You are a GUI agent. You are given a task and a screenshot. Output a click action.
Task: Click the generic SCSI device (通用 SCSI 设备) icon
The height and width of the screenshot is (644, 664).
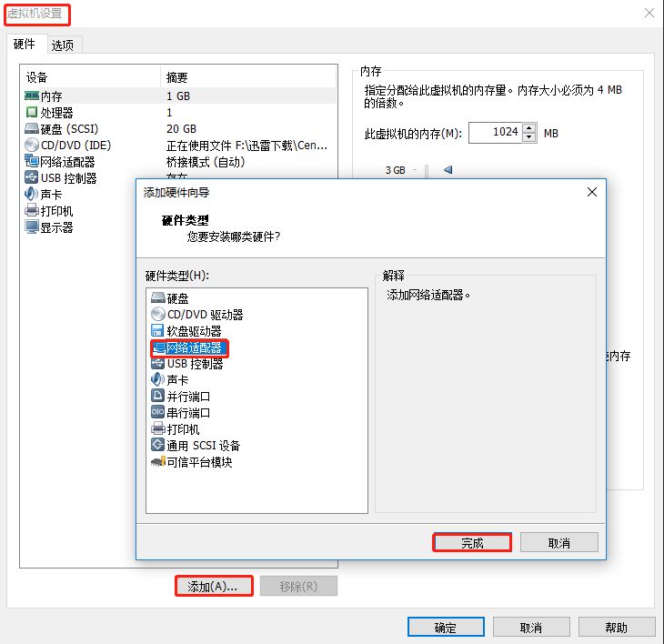157,445
